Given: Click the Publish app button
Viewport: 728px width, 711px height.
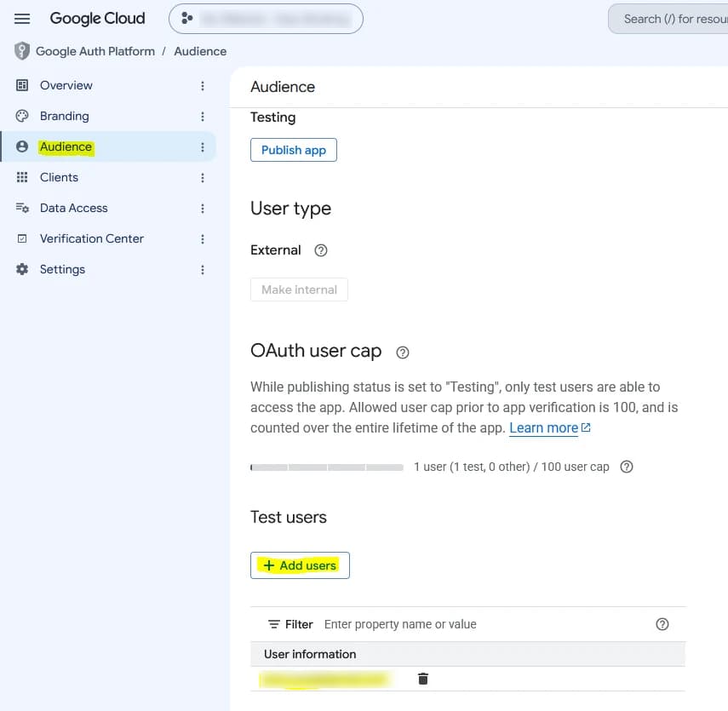Looking at the screenshot, I should point(294,150).
